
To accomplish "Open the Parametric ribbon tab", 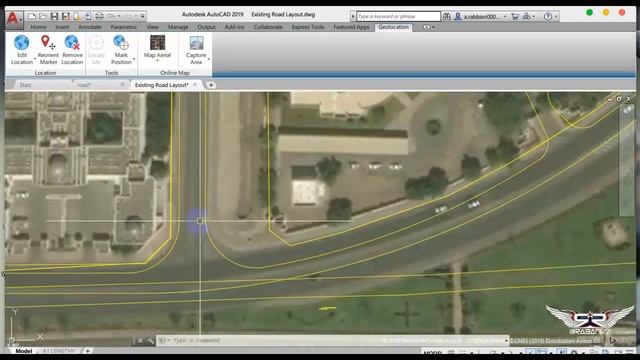I will click(123, 27).
